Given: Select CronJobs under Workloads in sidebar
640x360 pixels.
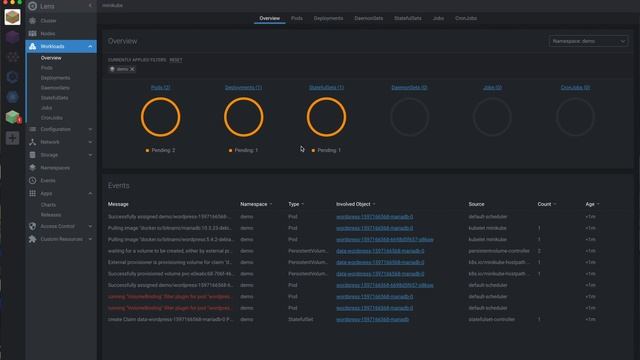Looking at the screenshot, I should tap(51, 118).
